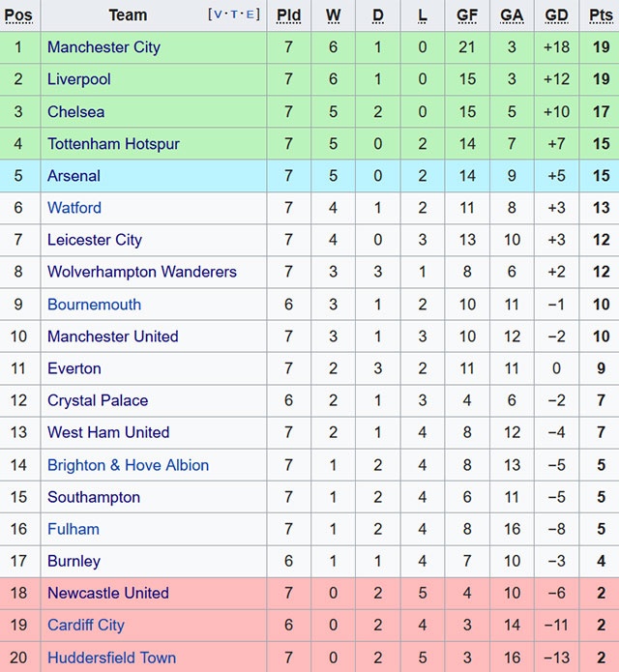Follow the Newcastle United link
Screen dimensions: 619x672
coord(107,593)
